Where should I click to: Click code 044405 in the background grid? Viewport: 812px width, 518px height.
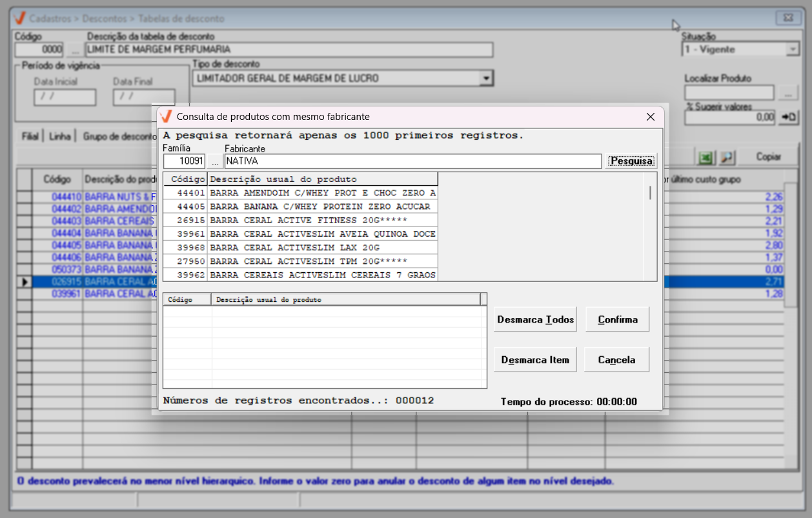[66, 245]
